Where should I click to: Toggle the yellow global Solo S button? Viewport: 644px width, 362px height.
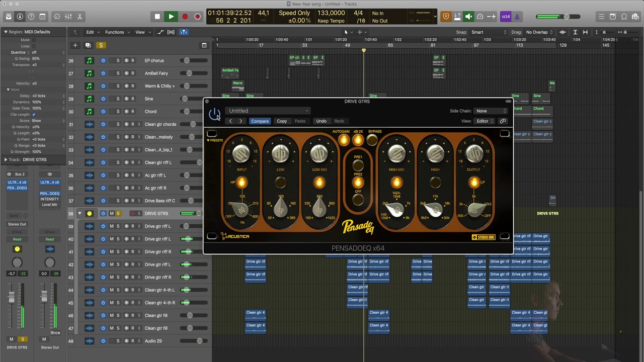101,45
